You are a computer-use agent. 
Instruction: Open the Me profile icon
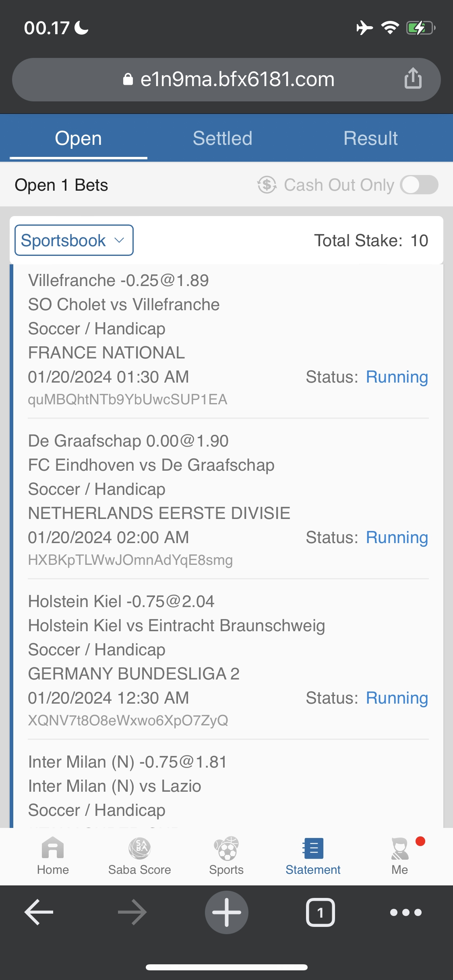click(400, 848)
